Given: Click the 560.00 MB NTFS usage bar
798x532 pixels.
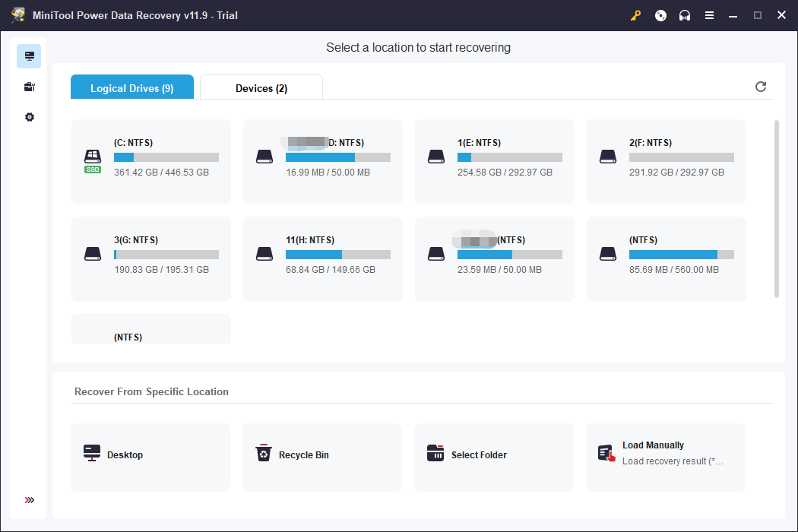Looking at the screenshot, I should [682, 255].
